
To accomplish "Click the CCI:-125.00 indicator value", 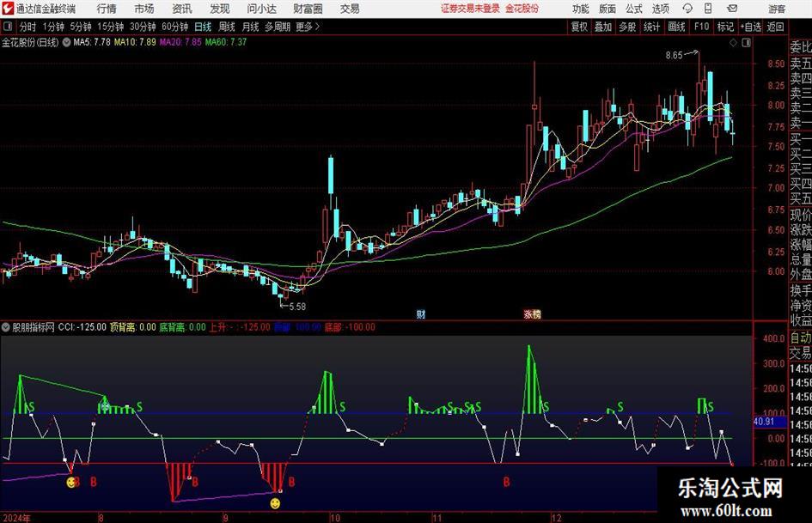I will tap(82, 327).
